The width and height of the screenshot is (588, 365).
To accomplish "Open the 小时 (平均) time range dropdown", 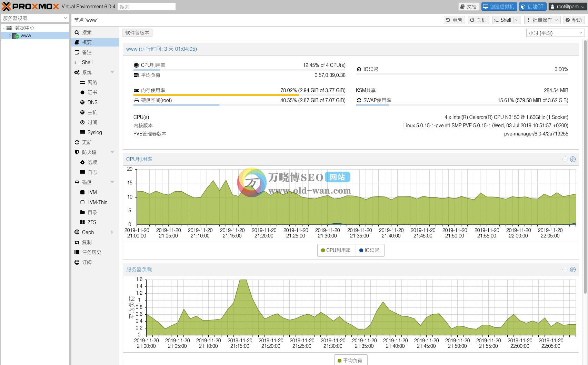I will (556, 33).
